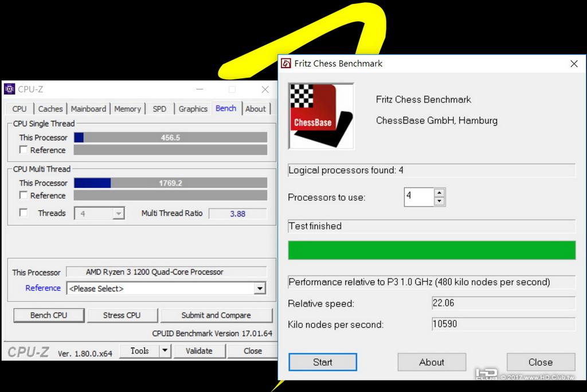Click the Processors to use input field
The height and width of the screenshot is (392, 587).
(419, 197)
